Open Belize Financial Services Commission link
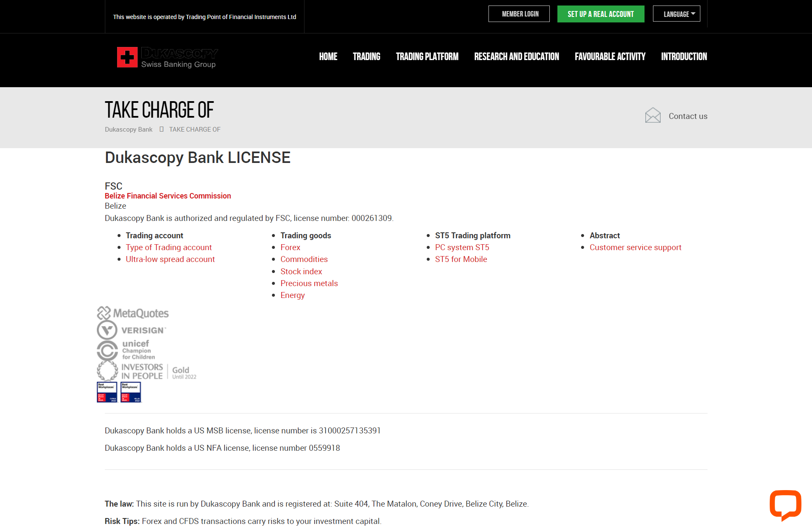Viewport: 812px width, 532px height. point(168,196)
